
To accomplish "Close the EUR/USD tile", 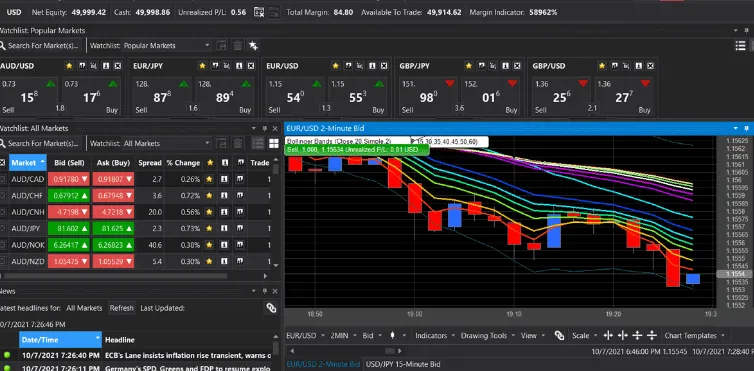I will 384,66.
